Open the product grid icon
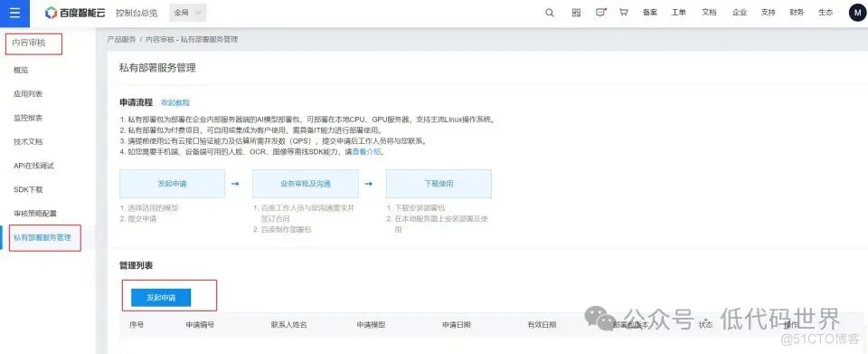Screen dimensions: 868x354 (x=576, y=13)
